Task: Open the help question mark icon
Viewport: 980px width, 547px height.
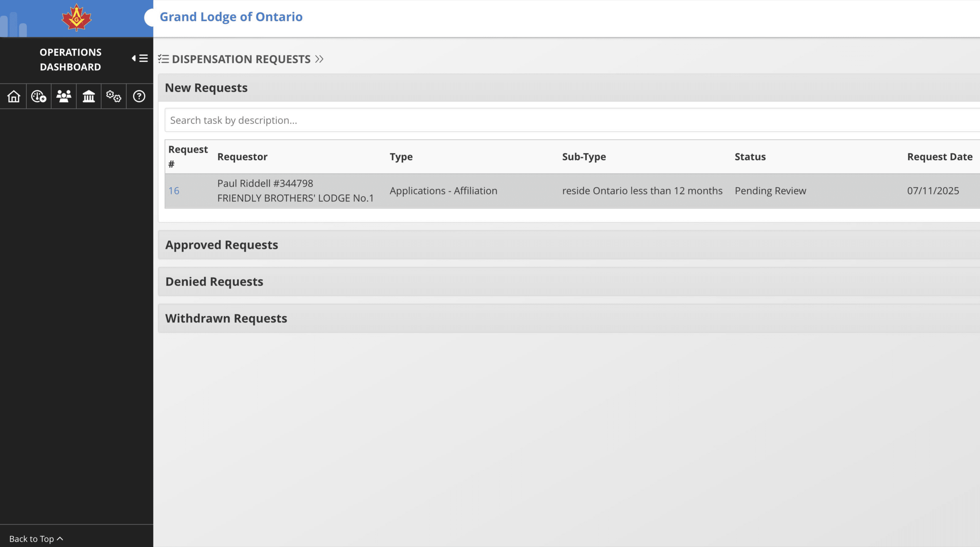Action: click(139, 96)
